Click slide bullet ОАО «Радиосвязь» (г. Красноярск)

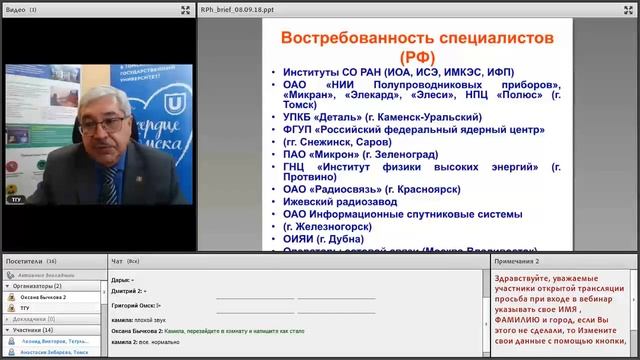point(371,190)
